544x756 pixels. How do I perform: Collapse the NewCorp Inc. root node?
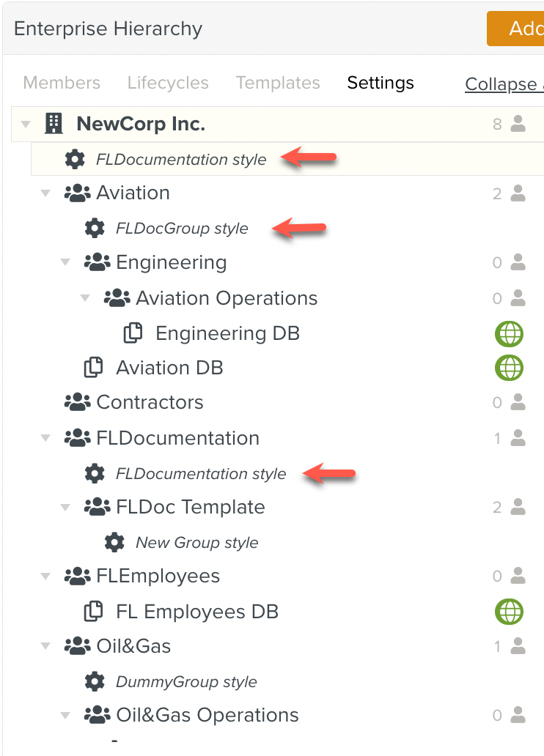(26, 125)
